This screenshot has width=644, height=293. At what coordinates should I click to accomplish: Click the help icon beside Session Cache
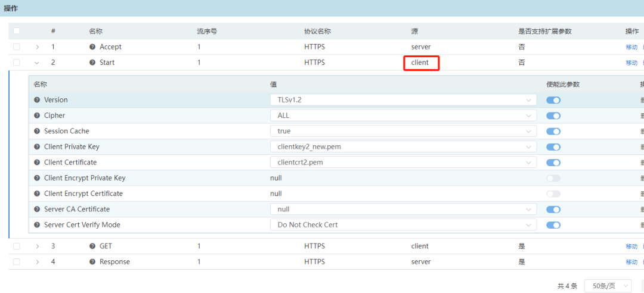coord(37,131)
